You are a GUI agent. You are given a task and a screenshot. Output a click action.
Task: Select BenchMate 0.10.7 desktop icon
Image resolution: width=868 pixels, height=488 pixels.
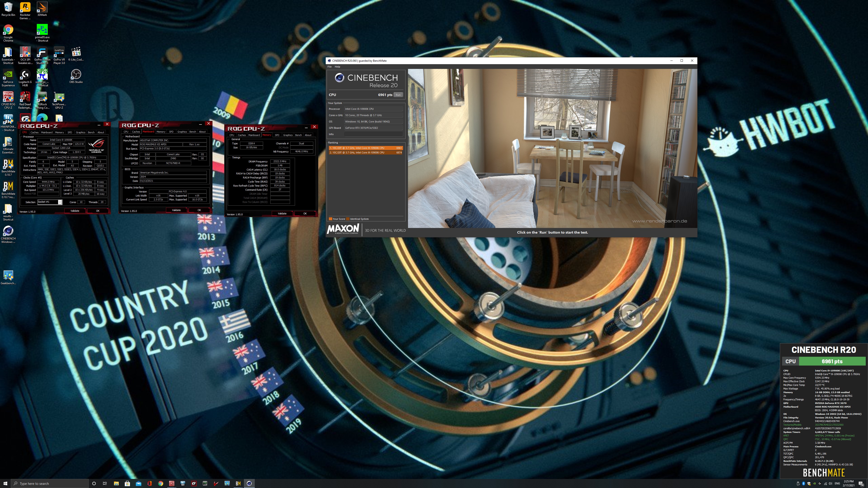pos(8,167)
